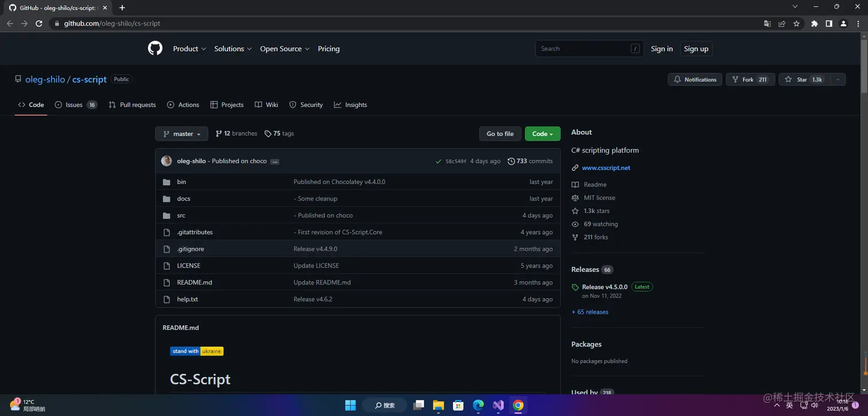Switch to the Pull requests tab
The width and height of the screenshot is (868, 416).
click(132, 105)
